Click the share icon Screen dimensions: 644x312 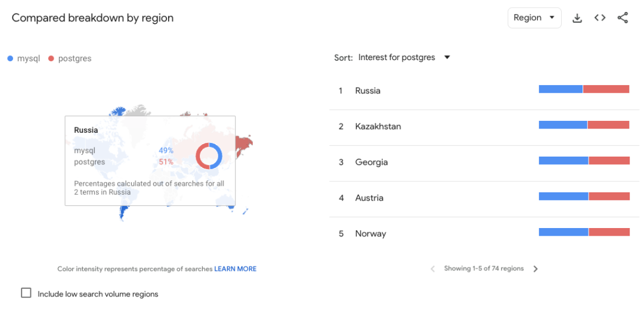[623, 18]
